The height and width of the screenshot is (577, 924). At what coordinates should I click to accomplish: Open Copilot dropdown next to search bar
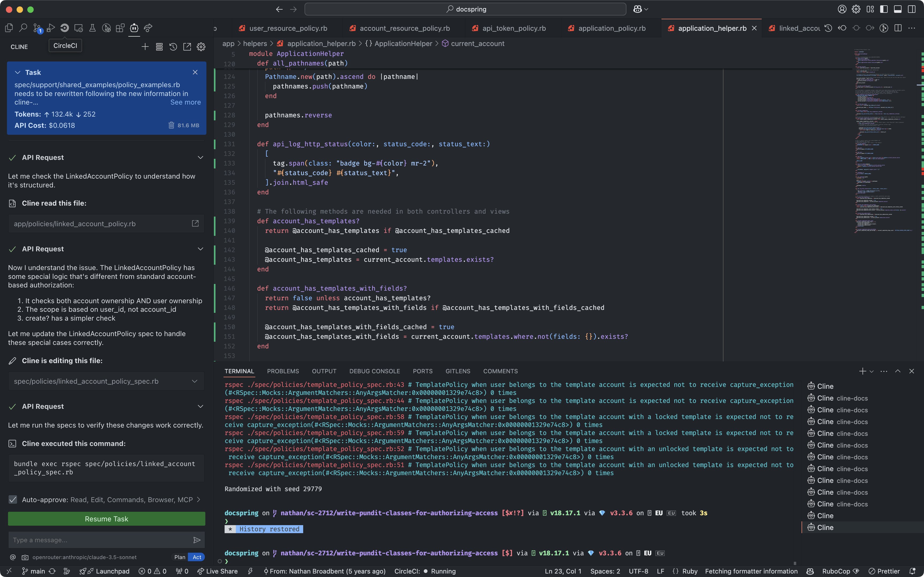[646, 9]
